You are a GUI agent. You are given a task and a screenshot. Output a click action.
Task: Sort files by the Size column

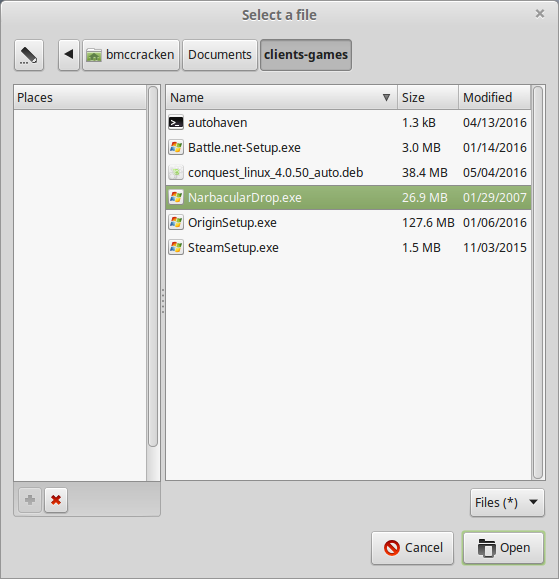tap(428, 97)
